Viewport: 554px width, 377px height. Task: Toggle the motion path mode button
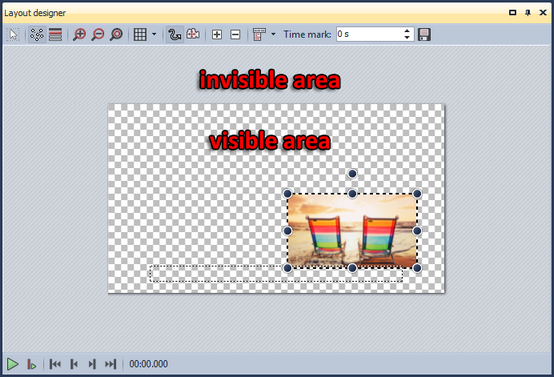pos(175,34)
